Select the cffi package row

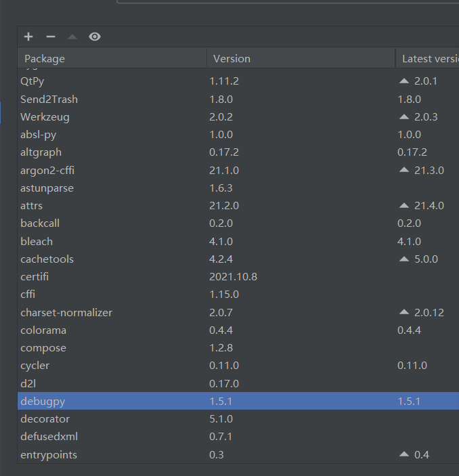[x=238, y=294]
